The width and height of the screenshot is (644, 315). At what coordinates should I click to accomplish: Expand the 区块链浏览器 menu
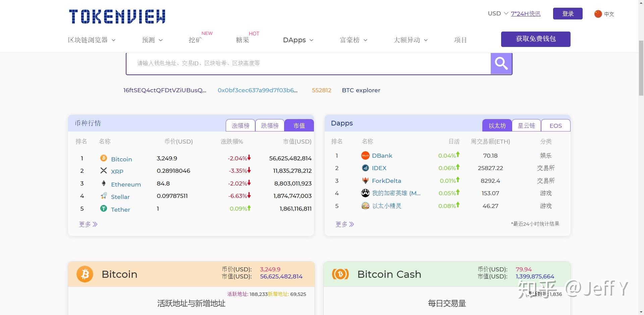[x=92, y=40]
